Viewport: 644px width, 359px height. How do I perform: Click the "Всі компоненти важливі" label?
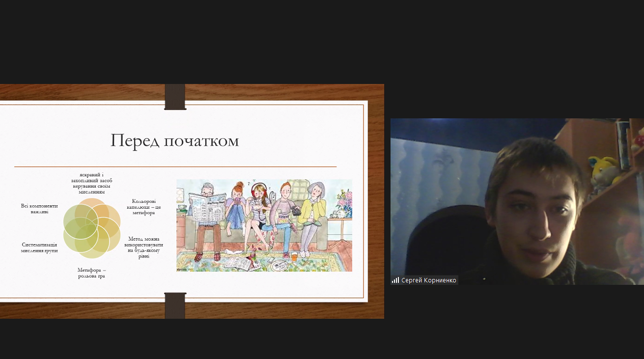pyautogui.click(x=39, y=209)
